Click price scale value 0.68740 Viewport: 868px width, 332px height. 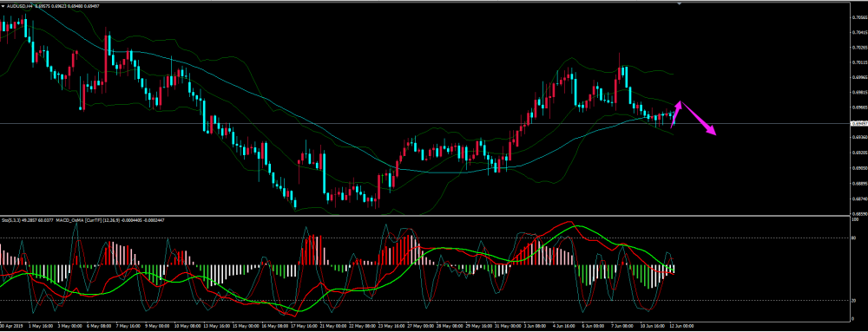point(858,198)
